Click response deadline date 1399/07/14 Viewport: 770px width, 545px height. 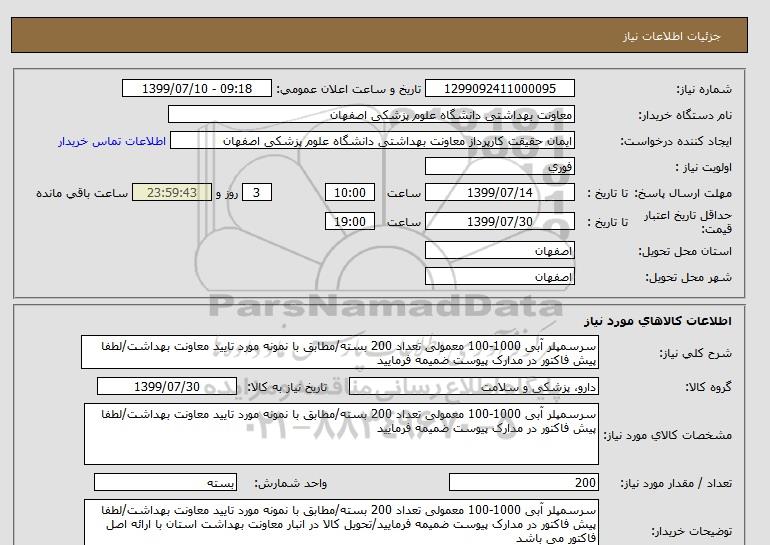[x=499, y=192]
